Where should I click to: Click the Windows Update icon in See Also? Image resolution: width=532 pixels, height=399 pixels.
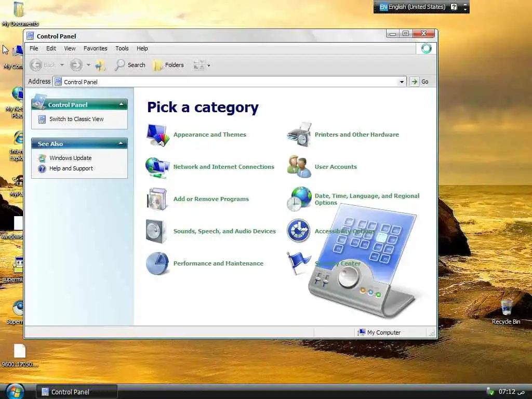pyautogui.click(x=42, y=158)
